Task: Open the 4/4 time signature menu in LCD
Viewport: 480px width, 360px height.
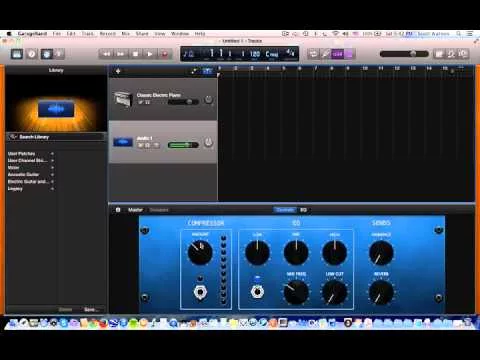Action: [x=290, y=53]
